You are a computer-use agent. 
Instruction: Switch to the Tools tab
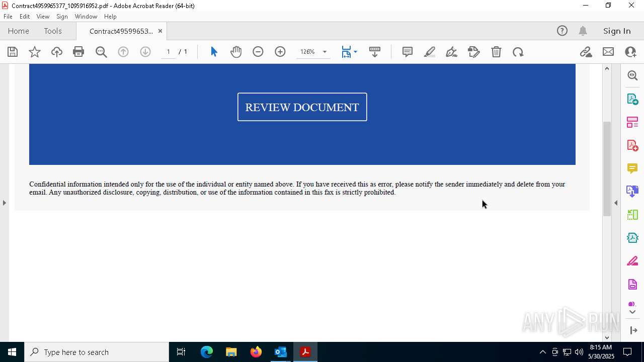(x=53, y=31)
